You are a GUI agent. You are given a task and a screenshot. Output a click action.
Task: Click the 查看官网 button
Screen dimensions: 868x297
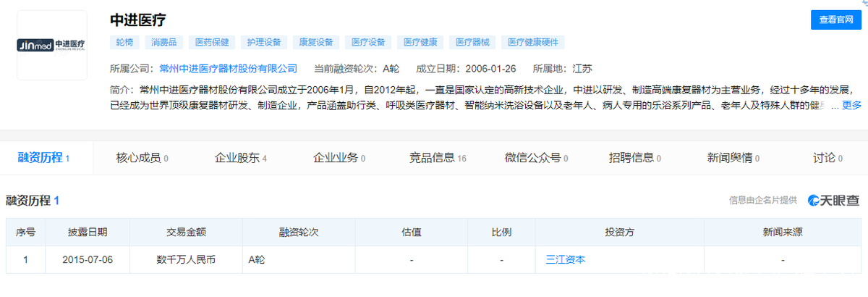click(x=836, y=20)
